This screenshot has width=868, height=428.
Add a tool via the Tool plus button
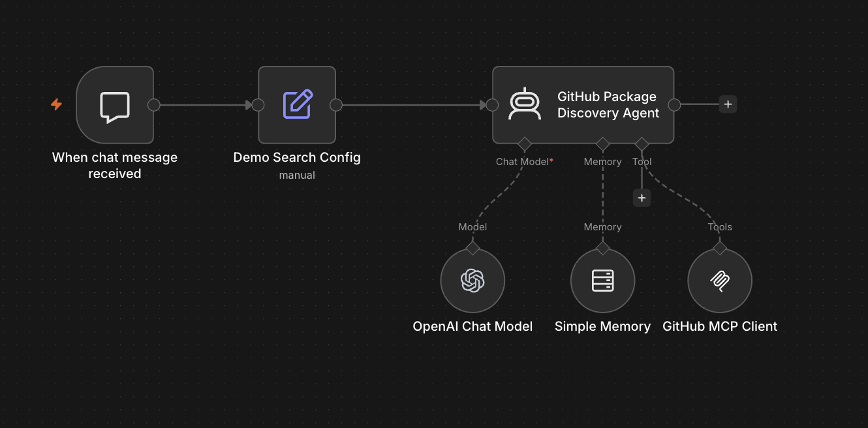coord(642,198)
